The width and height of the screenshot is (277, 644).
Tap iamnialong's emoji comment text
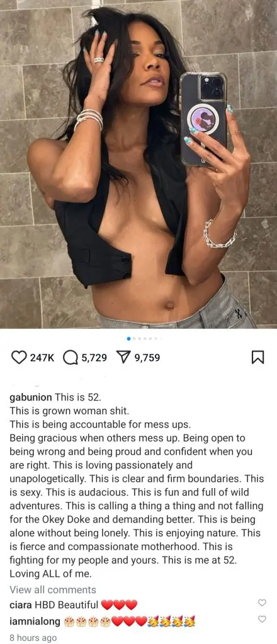130,622
